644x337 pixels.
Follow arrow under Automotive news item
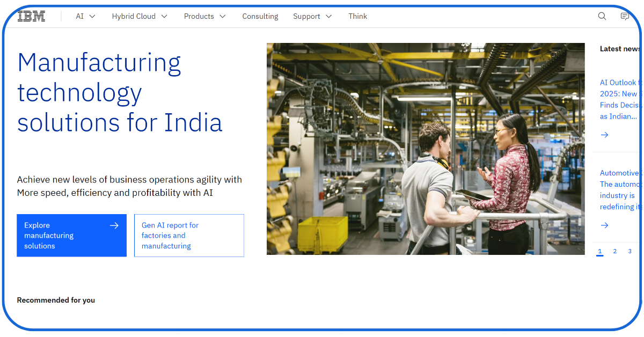click(604, 225)
